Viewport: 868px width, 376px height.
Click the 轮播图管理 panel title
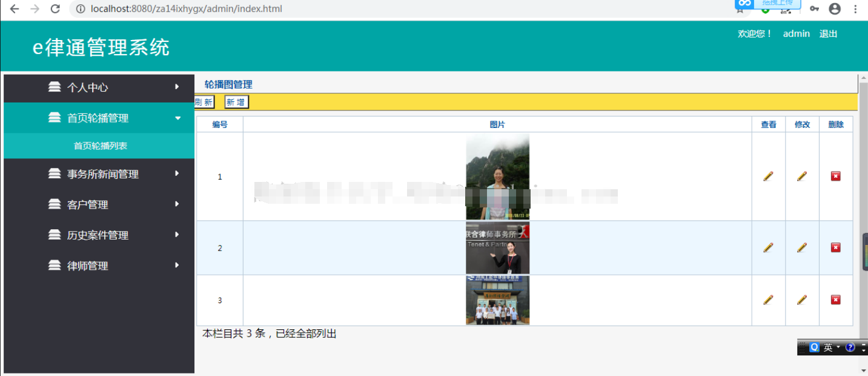coord(228,84)
